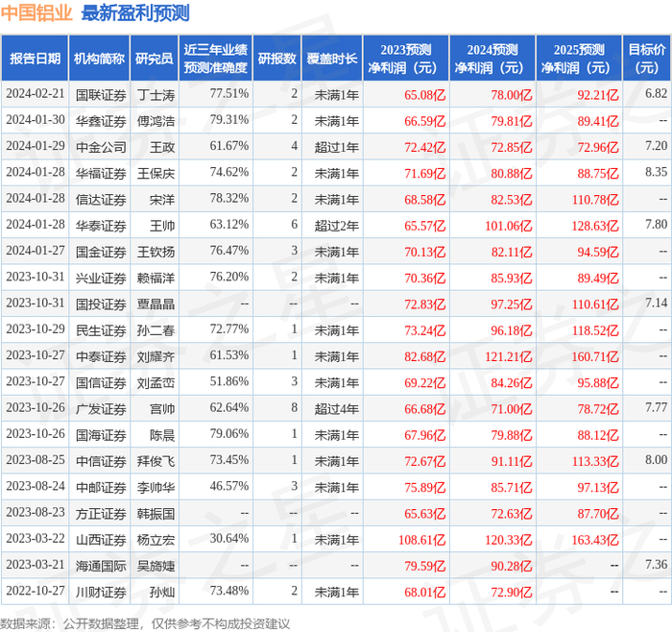Image resolution: width=672 pixels, height=632 pixels.
Task: Select institution 民生证券
Action: coord(101,330)
